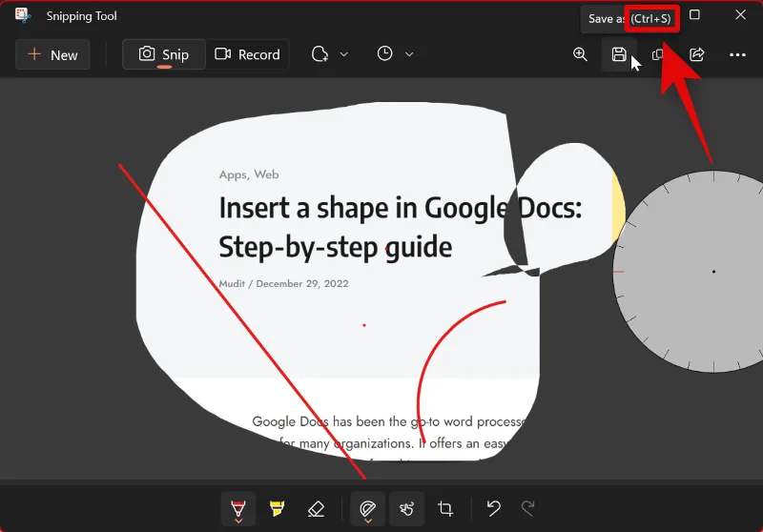Select the Eraser tool

point(317,509)
